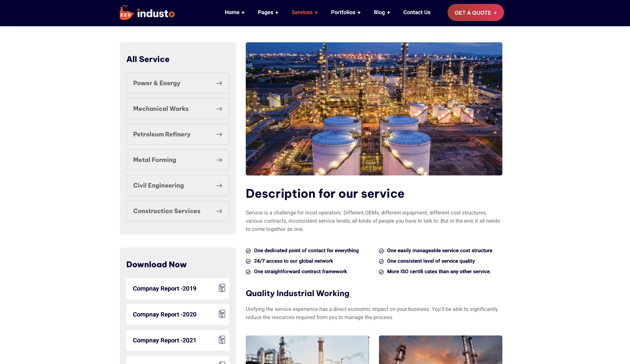This screenshot has height=364, width=630.
Task: Click the document icon for Compnay Report -2020
Action: pyautogui.click(x=222, y=314)
